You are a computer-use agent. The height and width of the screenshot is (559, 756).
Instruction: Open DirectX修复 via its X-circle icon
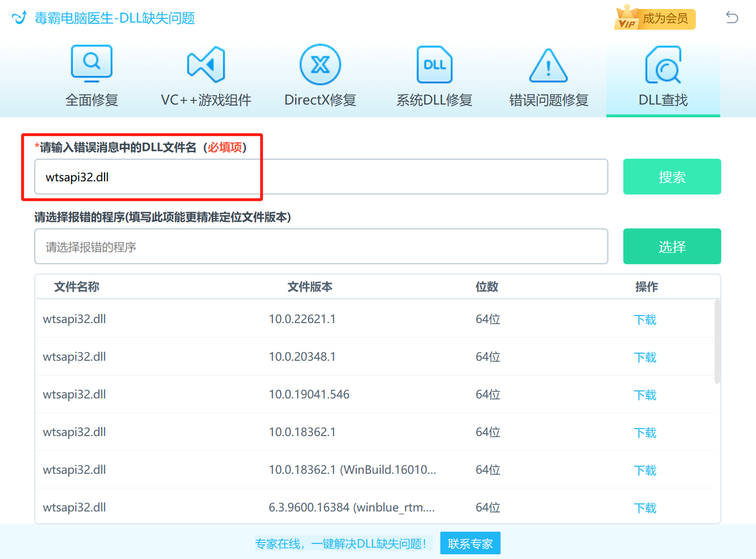click(x=320, y=64)
